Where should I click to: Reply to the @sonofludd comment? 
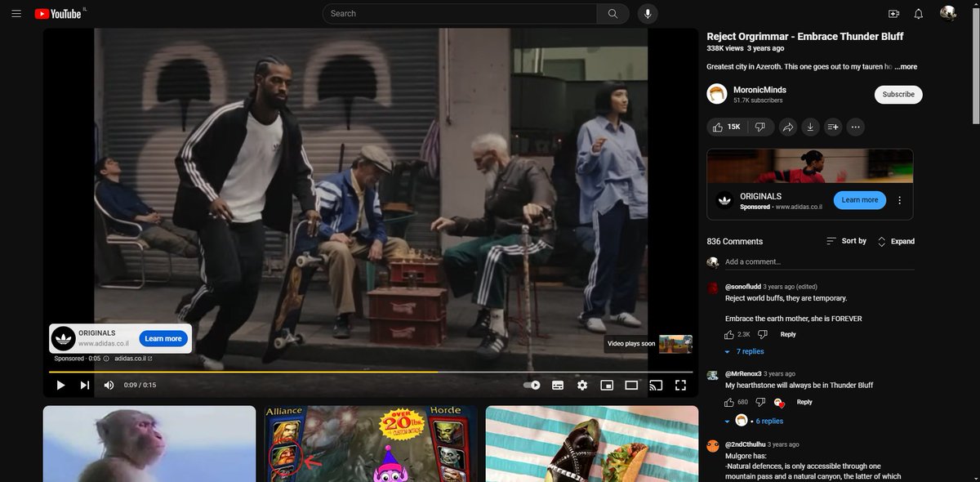click(x=788, y=334)
